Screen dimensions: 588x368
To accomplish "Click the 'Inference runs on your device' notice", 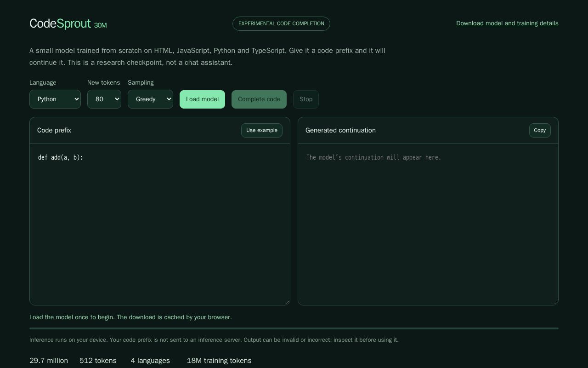I will coord(214,340).
